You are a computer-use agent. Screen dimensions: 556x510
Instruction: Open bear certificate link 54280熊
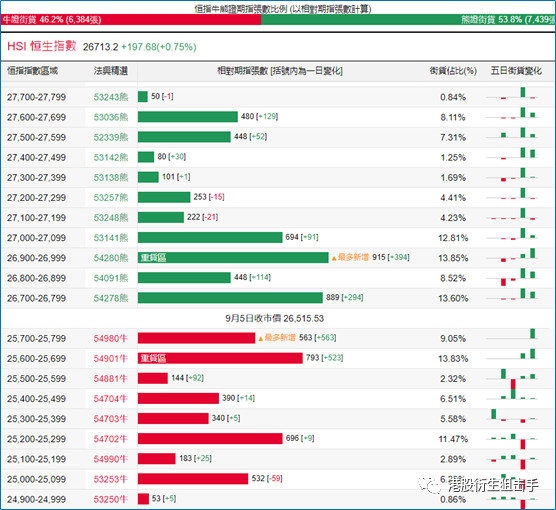point(111,258)
